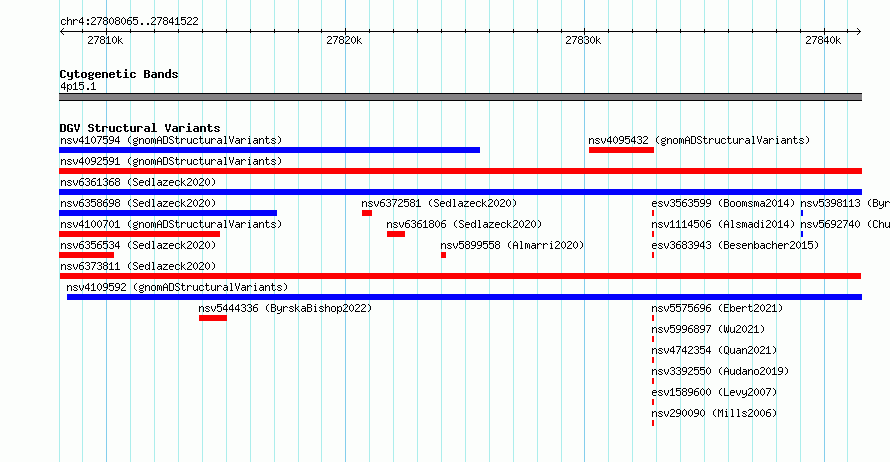Click the gray 4p15.1 cytogenetic band bar

tap(460, 97)
